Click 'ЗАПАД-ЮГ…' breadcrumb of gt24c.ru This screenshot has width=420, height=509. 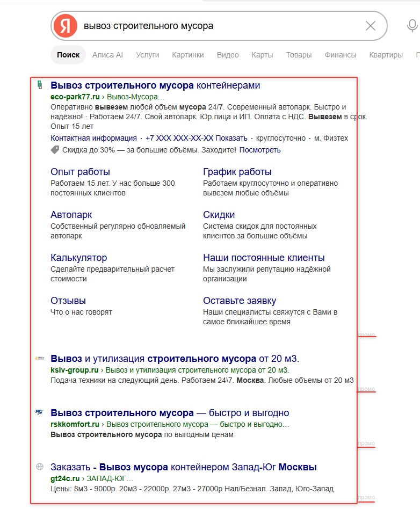[x=110, y=478]
